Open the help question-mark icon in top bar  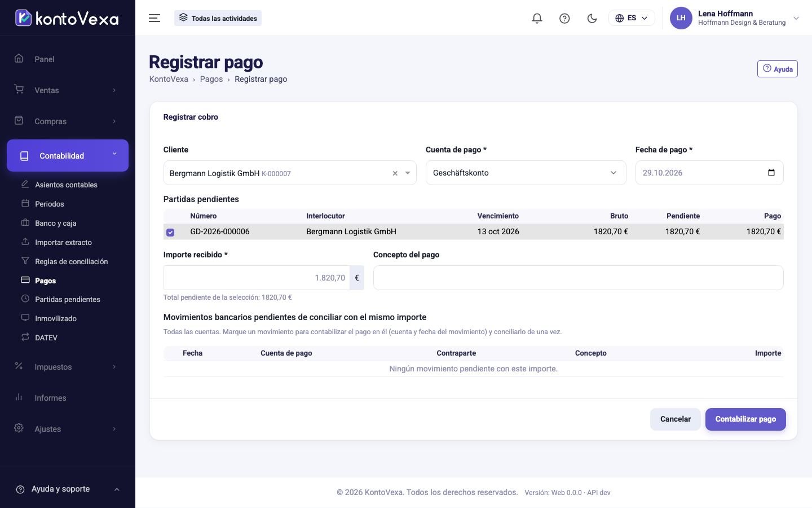(x=564, y=18)
